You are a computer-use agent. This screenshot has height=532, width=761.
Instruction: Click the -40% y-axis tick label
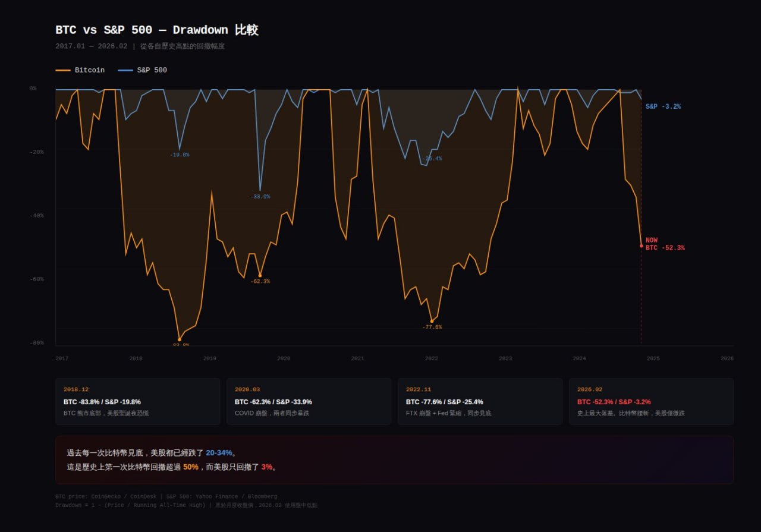pos(37,216)
